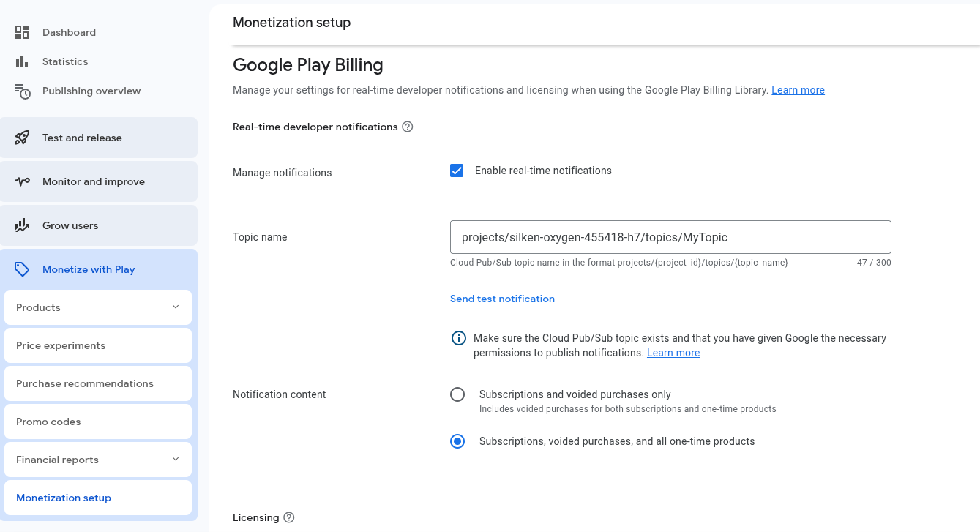The image size is (980, 532).
Task: Click the Statistics bar chart icon
Action: click(x=22, y=61)
